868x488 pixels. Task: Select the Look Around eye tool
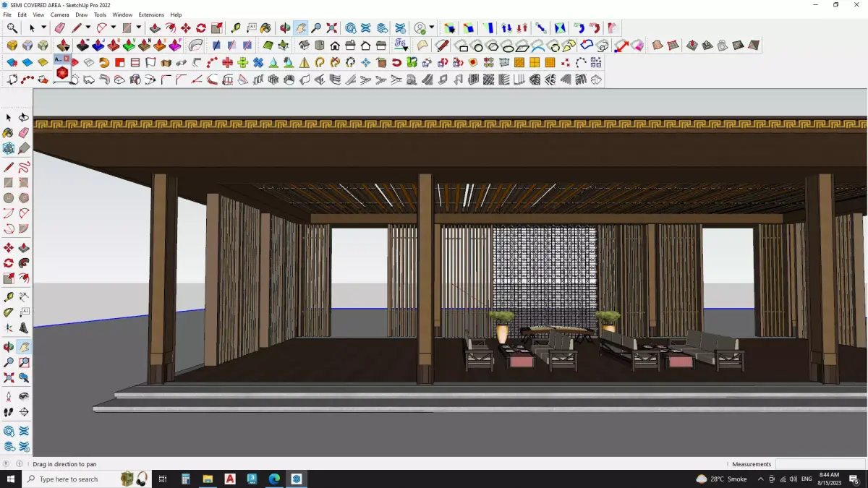coord(24,396)
